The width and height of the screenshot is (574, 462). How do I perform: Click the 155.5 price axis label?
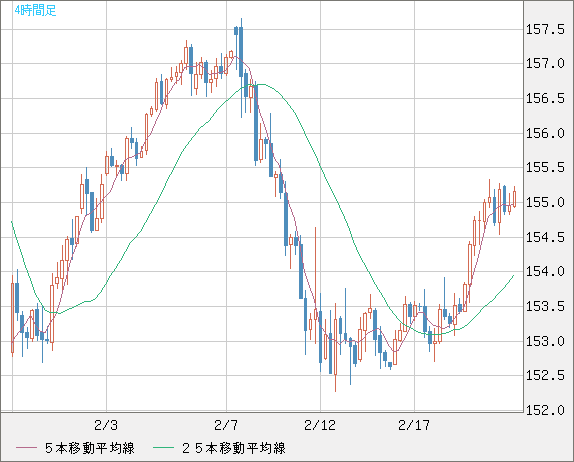(x=545, y=168)
